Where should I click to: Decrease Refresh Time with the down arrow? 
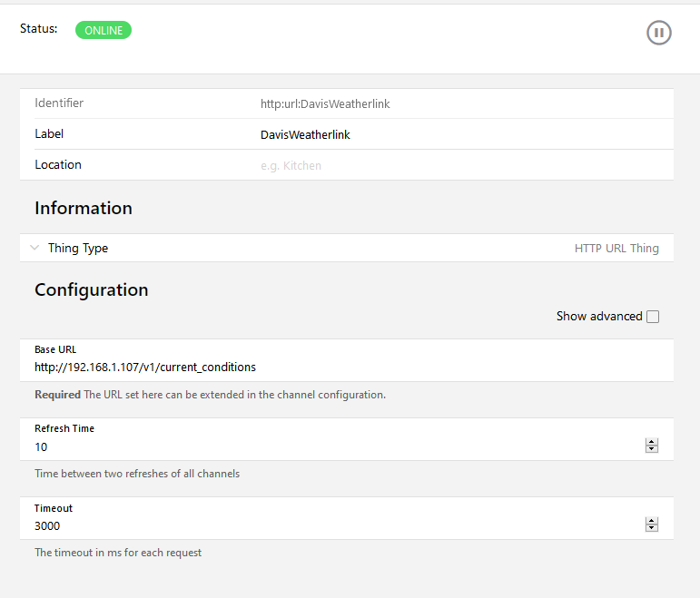click(x=651, y=450)
